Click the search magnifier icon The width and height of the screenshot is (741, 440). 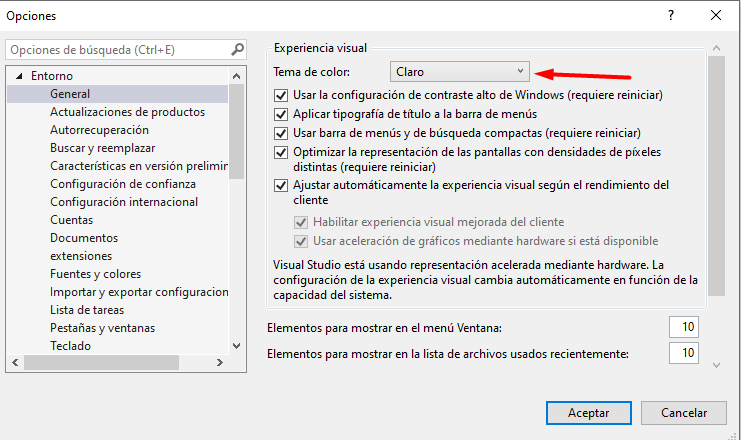click(237, 50)
